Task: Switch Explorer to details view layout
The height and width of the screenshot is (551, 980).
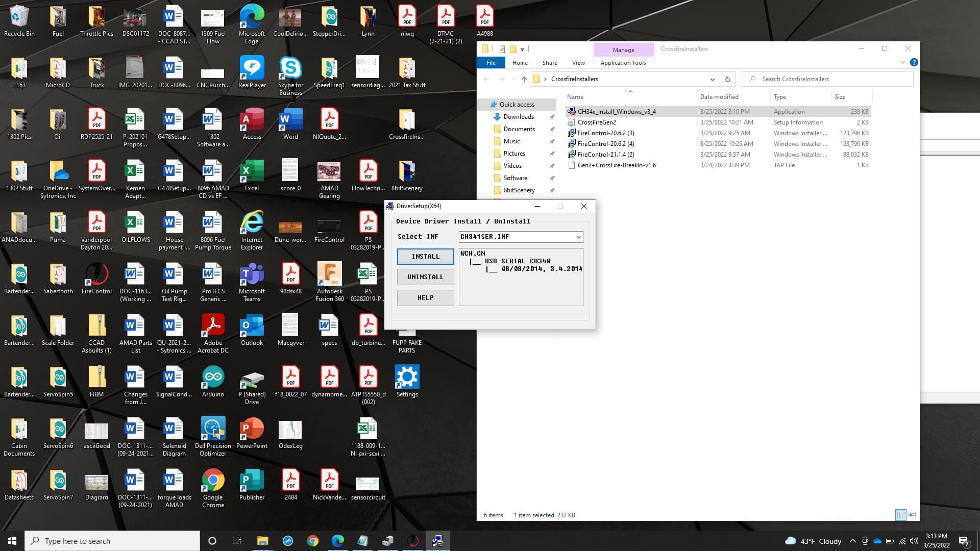Action: [x=901, y=515]
